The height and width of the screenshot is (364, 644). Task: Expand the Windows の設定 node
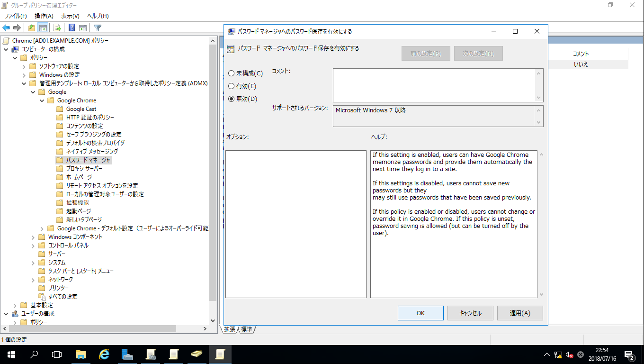[x=24, y=75]
